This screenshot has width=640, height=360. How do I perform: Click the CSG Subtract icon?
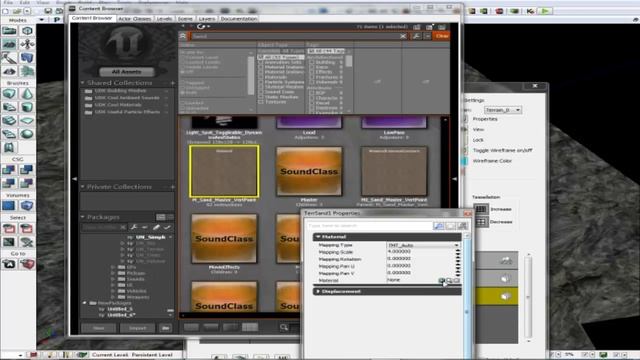pyautogui.click(x=27, y=170)
